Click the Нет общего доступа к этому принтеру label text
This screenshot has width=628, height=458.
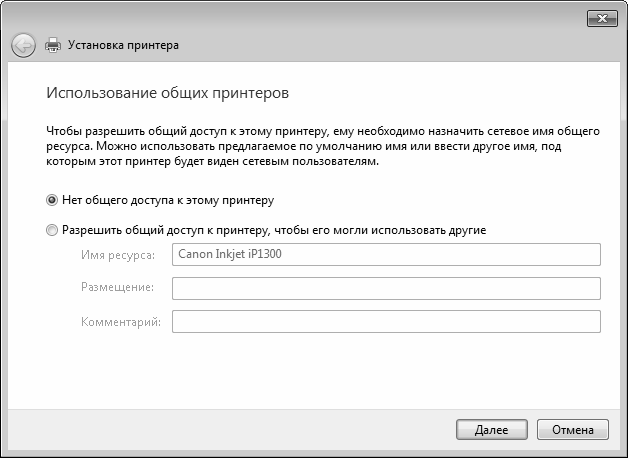pyautogui.click(x=168, y=200)
